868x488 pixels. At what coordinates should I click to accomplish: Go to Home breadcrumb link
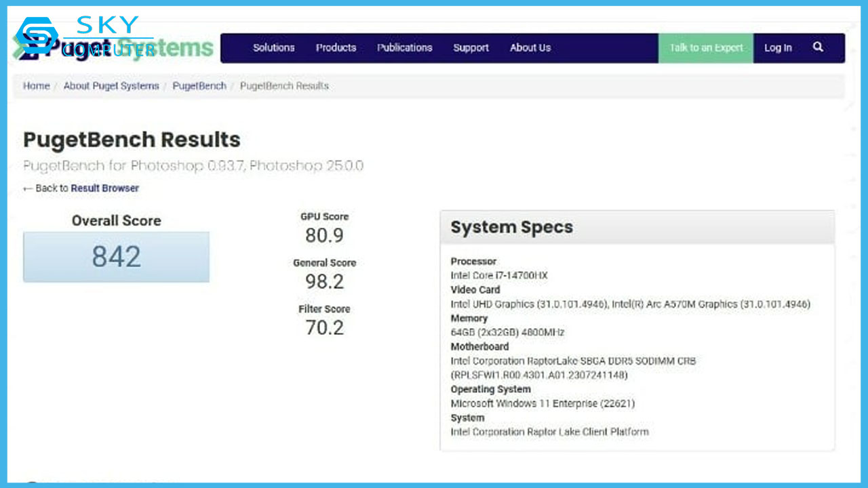[x=36, y=86]
